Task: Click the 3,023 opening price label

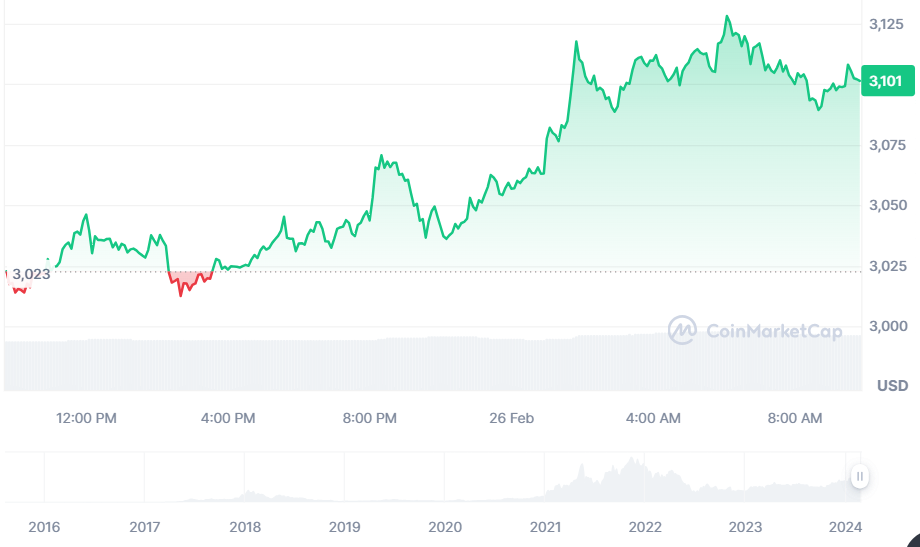Action: tap(31, 274)
